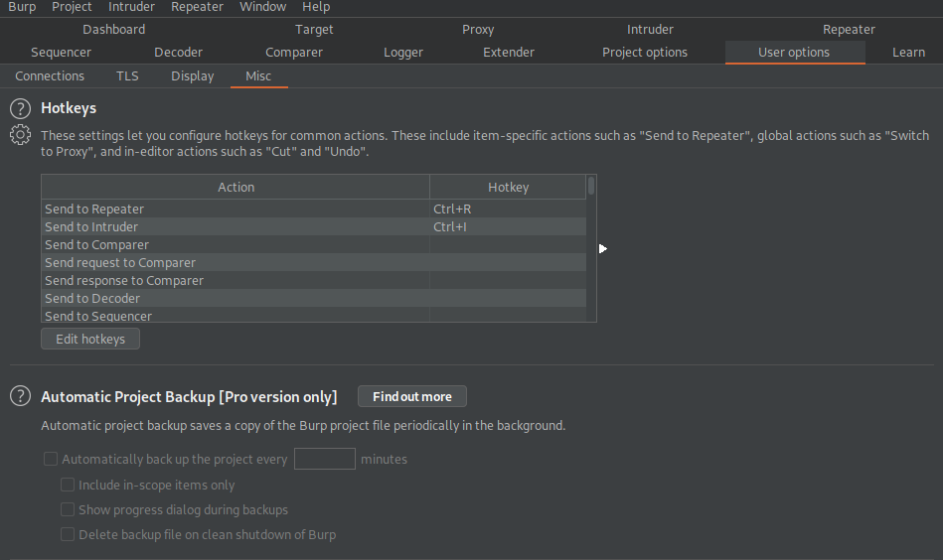The width and height of the screenshot is (943, 560).
Task: Click the Hotkeys help question mark icon
Action: pos(20,108)
